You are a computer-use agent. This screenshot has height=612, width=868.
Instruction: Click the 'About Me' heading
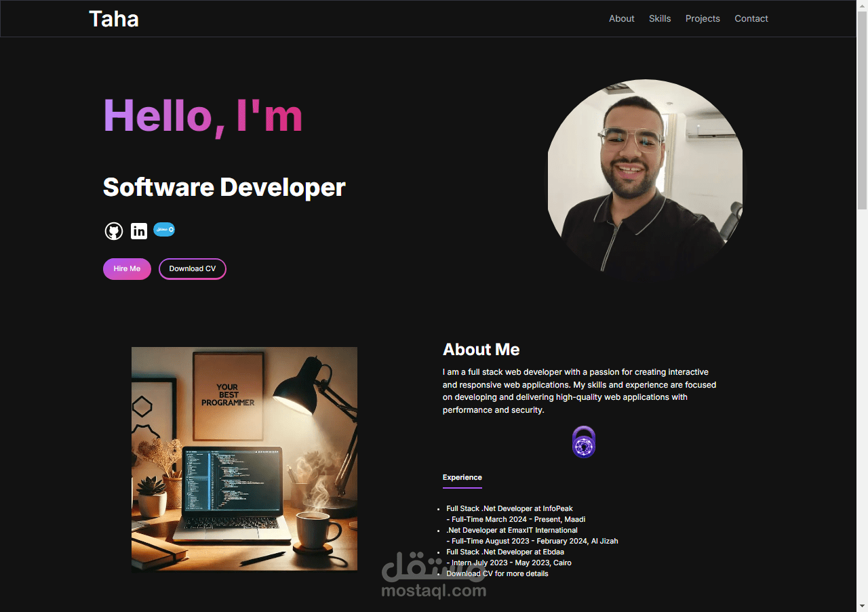481,350
